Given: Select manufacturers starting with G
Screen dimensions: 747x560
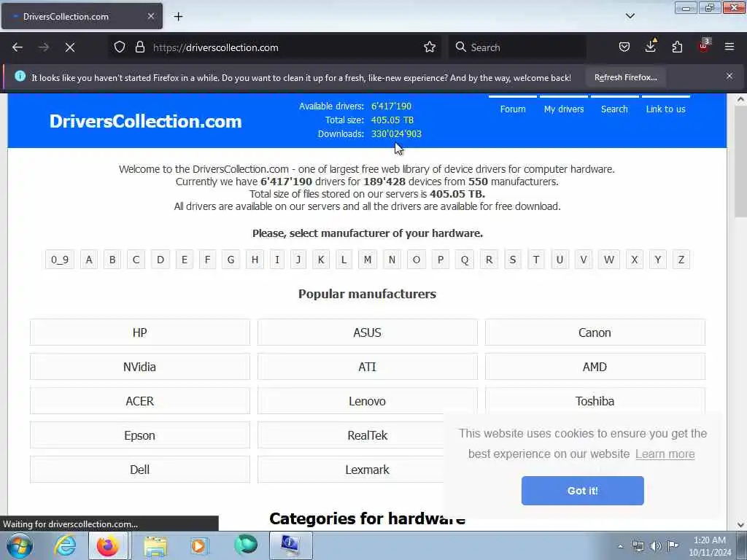Looking at the screenshot, I should tap(231, 260).
